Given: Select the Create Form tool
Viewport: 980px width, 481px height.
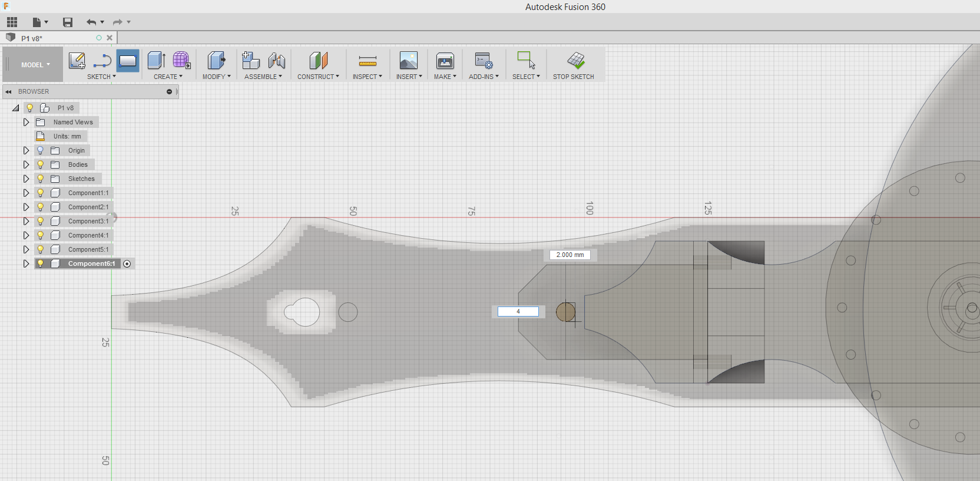Looking at the screenshot, I should point(181,60).
